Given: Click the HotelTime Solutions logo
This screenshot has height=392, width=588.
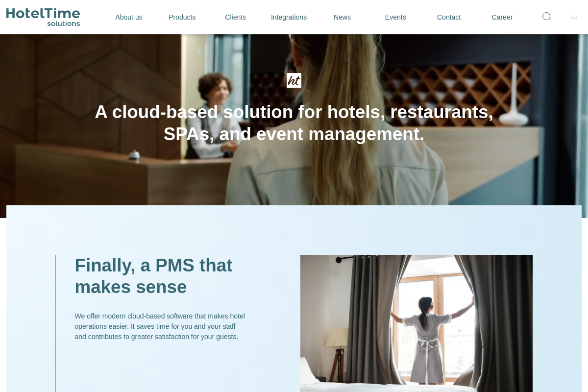Looking at the screenshot, I should (x=43, y=17).
